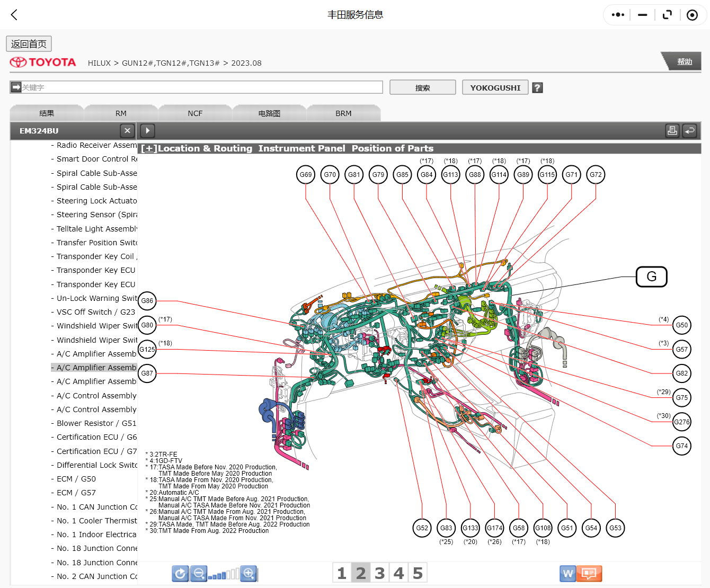Open page 5 of the diagram
The width and height of the screenshot is (710, 588).
click(x=418, y=572)
